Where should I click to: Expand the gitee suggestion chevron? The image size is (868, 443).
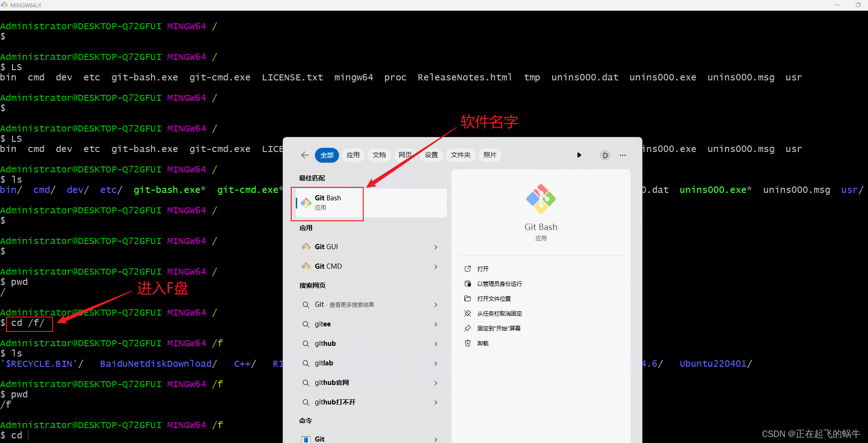click(436, 324)
